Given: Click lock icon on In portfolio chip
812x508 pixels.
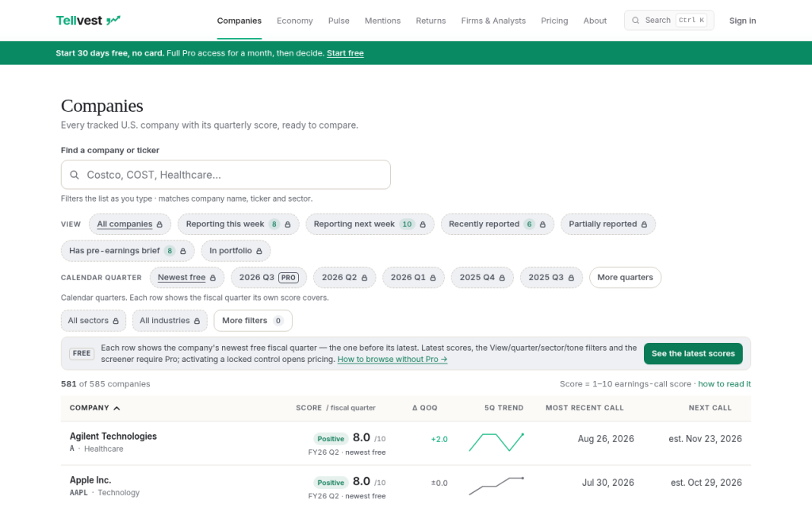Looking at the screenshot, I should [x=259, y=251].
